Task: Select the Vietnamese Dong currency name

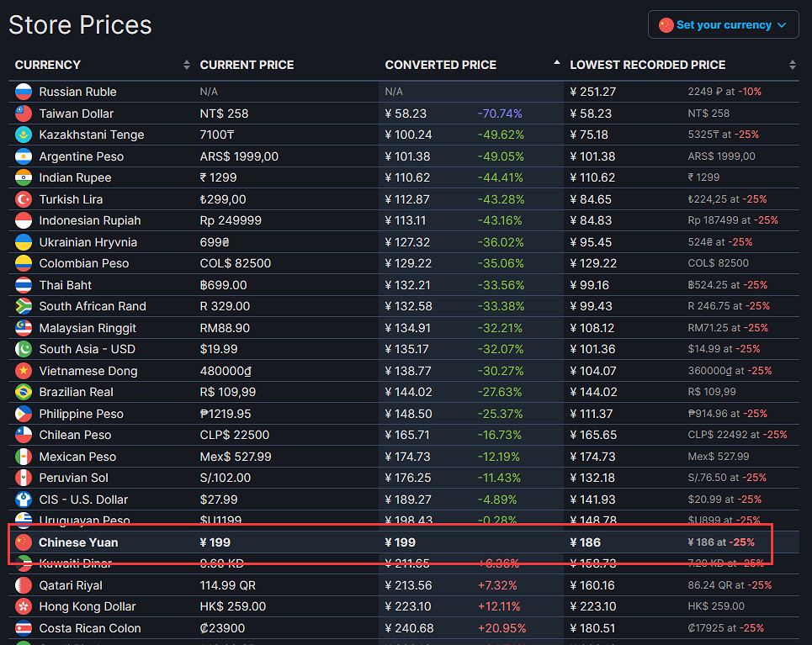Action: 88,371
